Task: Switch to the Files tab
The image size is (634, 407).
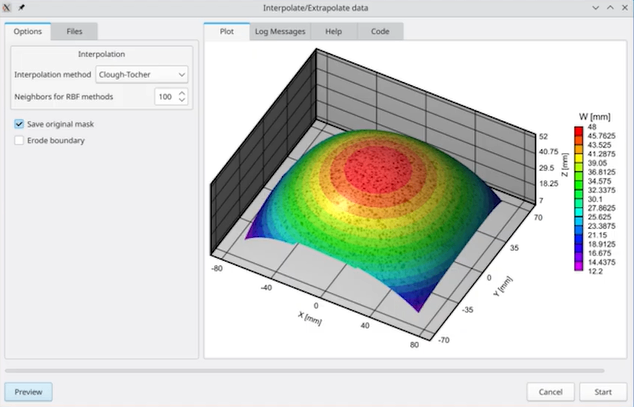Action: pos(75,32)
